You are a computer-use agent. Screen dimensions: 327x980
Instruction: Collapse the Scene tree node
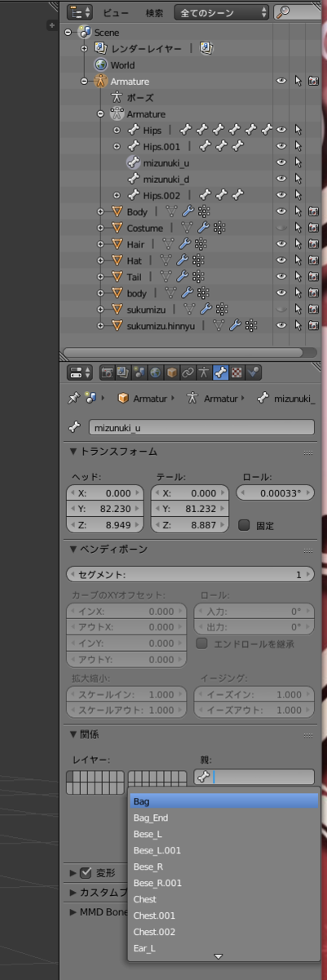[x=68, y=33]
